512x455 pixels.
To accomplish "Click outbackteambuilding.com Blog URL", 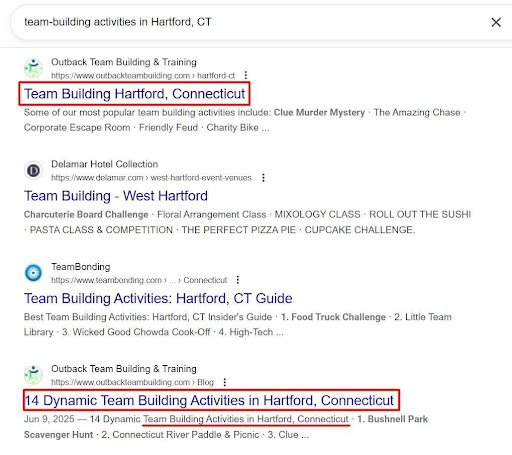I will [x=132, y=382].
